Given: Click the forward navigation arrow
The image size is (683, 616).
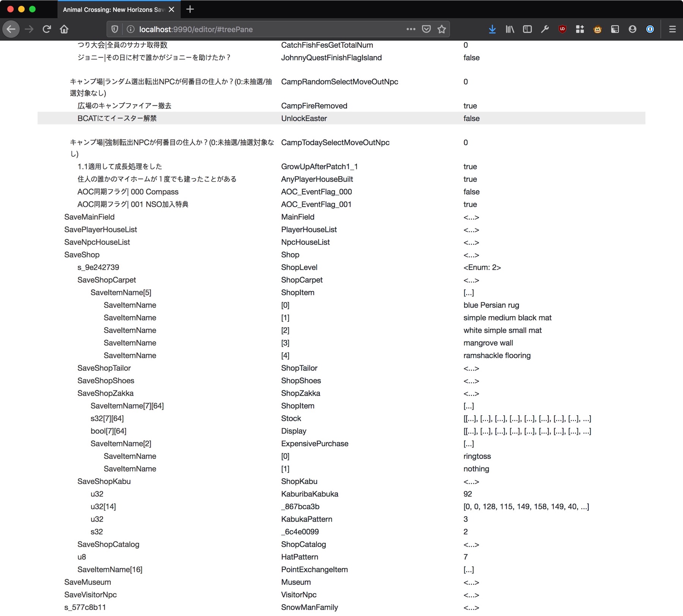Looking at the screenshot, I should (29, 29).
